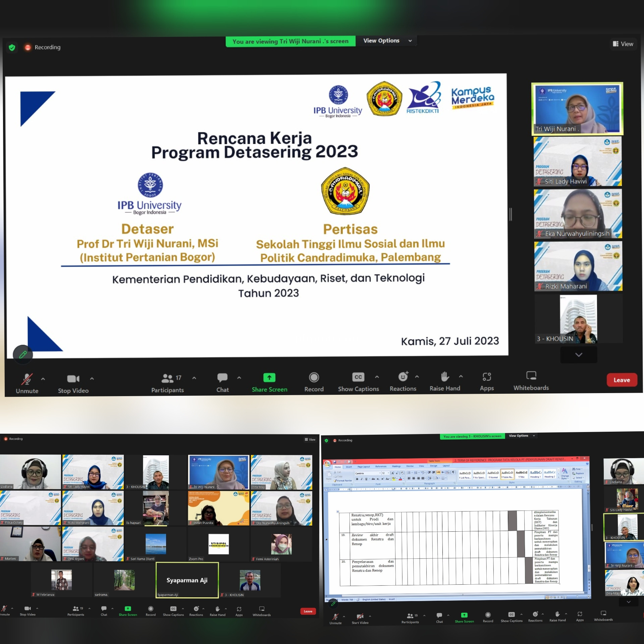Expand the audio settings chevron beside Unmute
Viewport: 644px width, 644px height.
[43, 379]
